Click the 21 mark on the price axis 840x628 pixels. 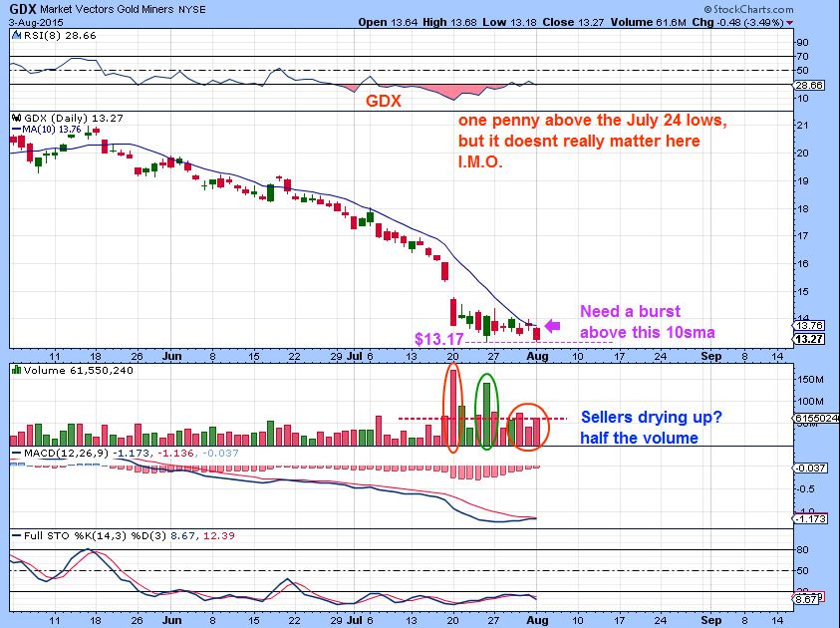(803, 126)
